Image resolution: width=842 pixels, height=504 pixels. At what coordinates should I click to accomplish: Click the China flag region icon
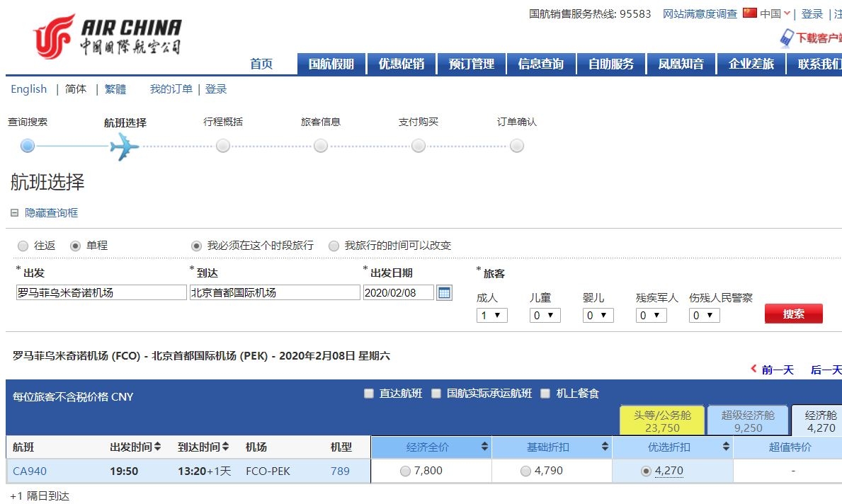click(750, 13)
